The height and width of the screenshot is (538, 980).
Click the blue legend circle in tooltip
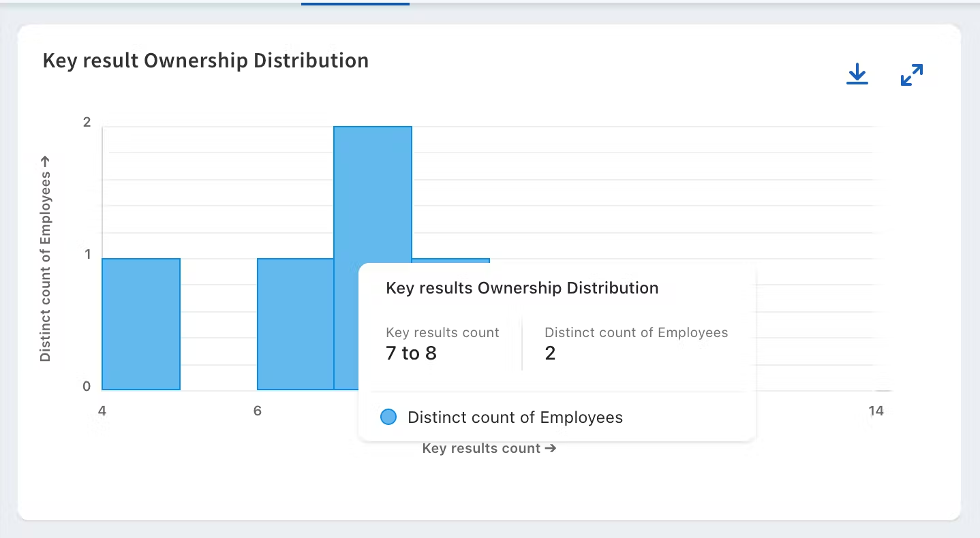click(x=388, y=417)
